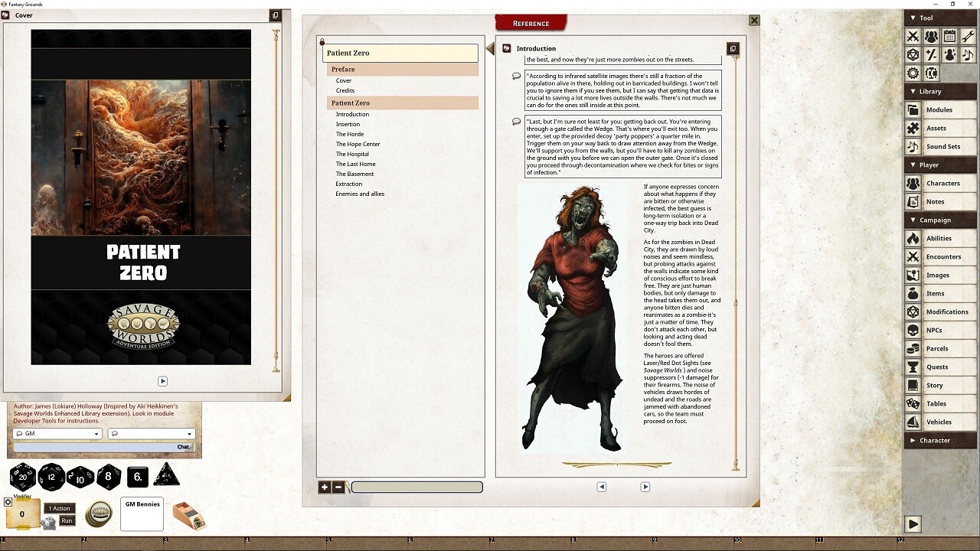Click the lock icon above the table of contents
Screen dimensions: 980x551
click(x=322, y=42)
